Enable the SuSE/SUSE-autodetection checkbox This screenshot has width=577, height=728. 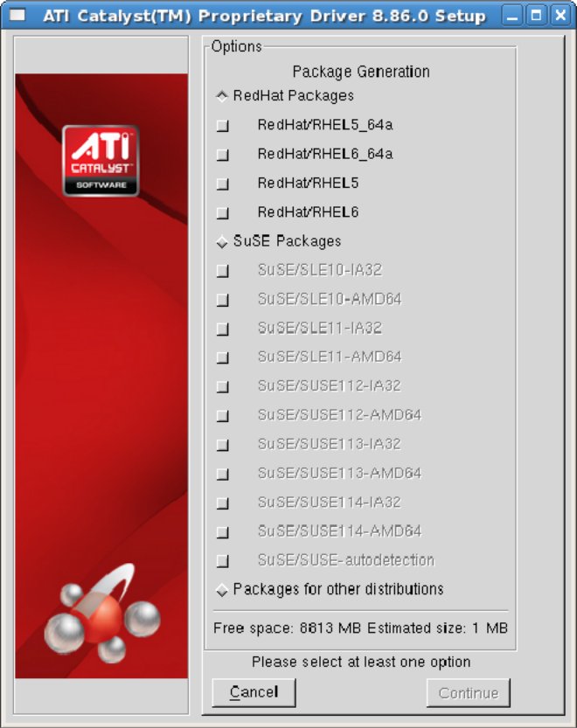pyautogui.click(x=223, y=561)
